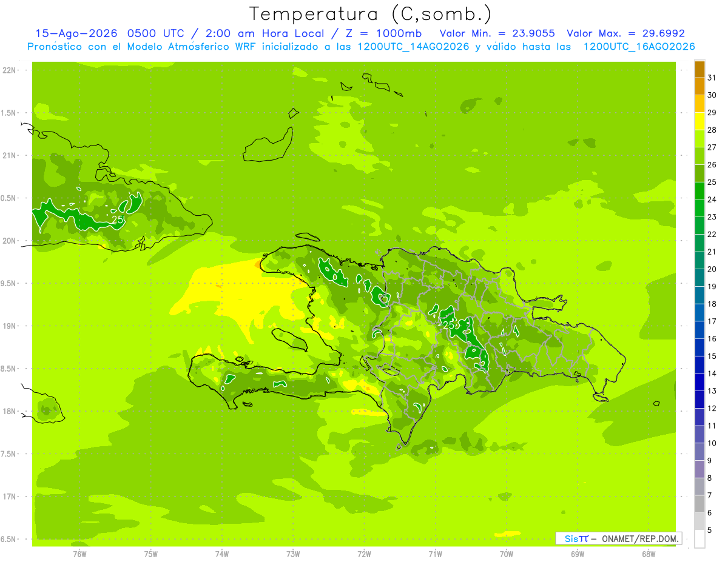Pick the amber swatch between legend 29 and 30
This screenshot has width=728, height=562.
[x=699, y=104]
